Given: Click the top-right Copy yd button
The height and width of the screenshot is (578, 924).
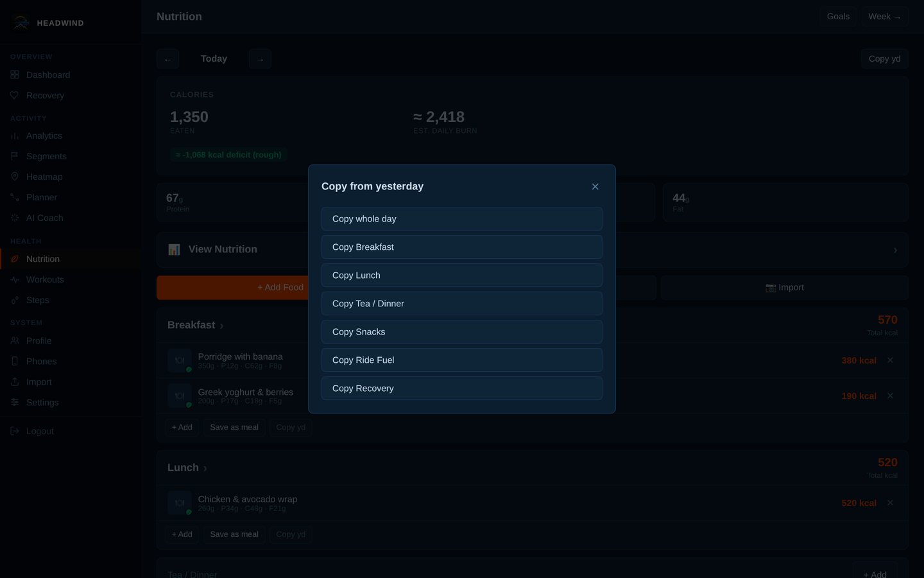Looking at the screenshot, I should coord(884,58).
